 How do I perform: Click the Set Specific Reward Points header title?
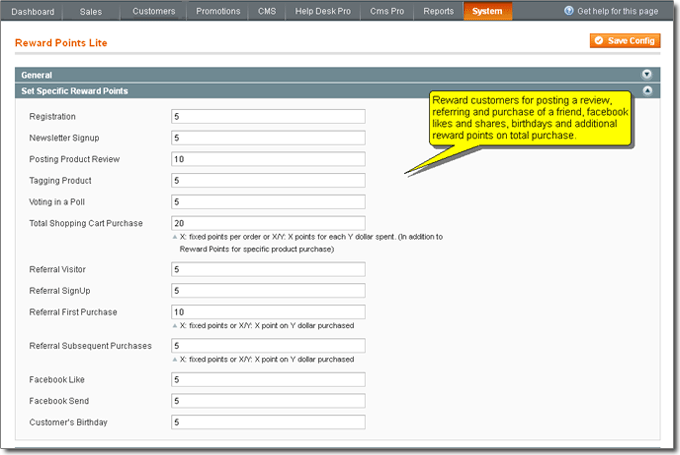point(75,91)
